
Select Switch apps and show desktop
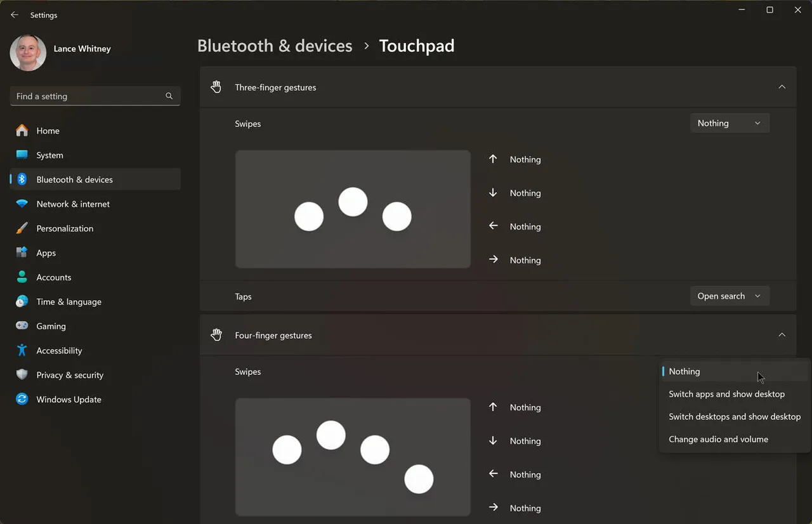point(726,393)
